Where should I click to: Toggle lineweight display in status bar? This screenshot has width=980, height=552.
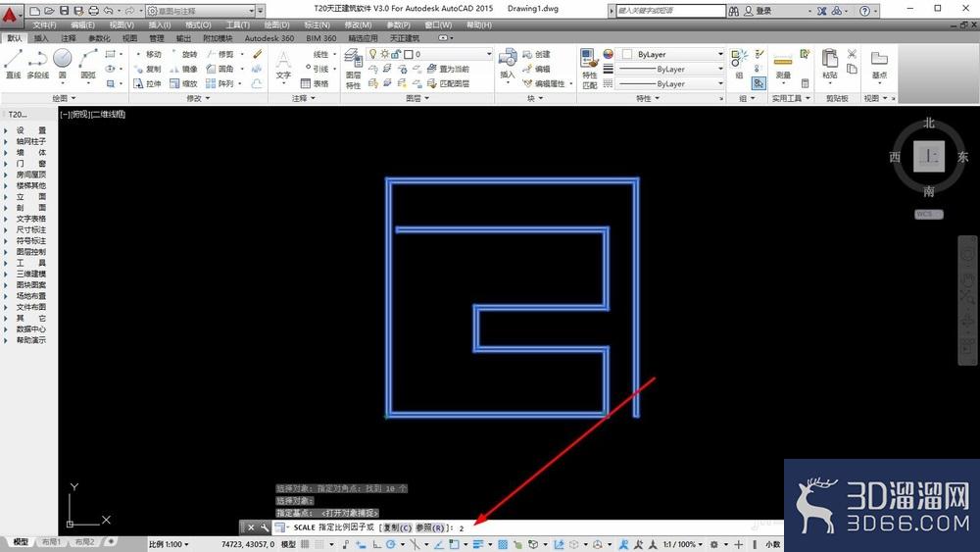[x=479, y=544]
